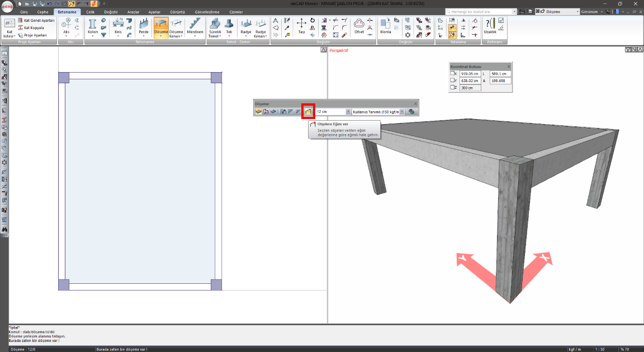This screenshot has height=352, width=644.
Task: Expand the Kullanıcı Tanımlı load dropdown
Action: pos(401,112)
